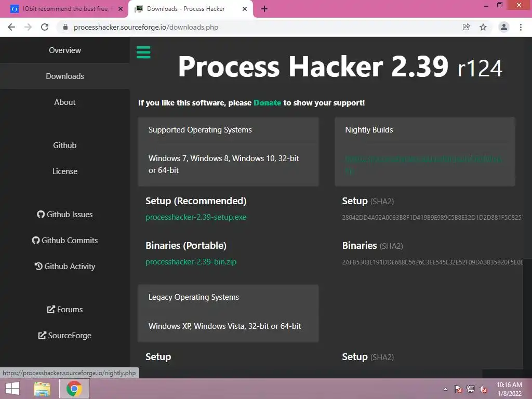Click Windows 7, Windows 8, Windows 10 text
The width and height of the screenshot is (532, 399).
coord(223,165)
